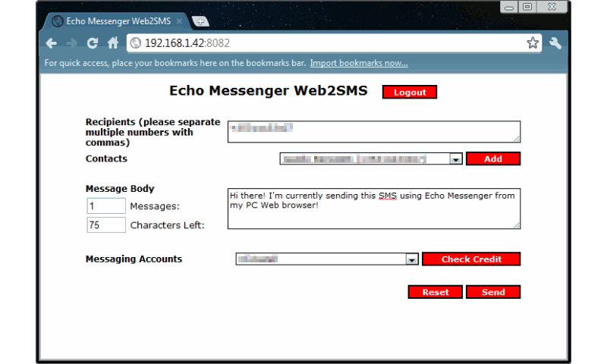
Task: Open the browser home page icon
Action: 112,42
